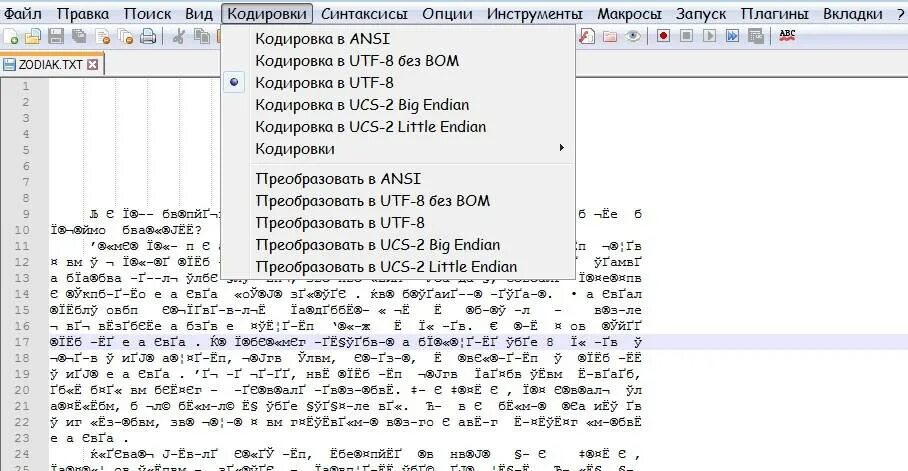The width and height of the screenshot is (908, 471).
Task: Open the Макросы menu
Action: 629,13
